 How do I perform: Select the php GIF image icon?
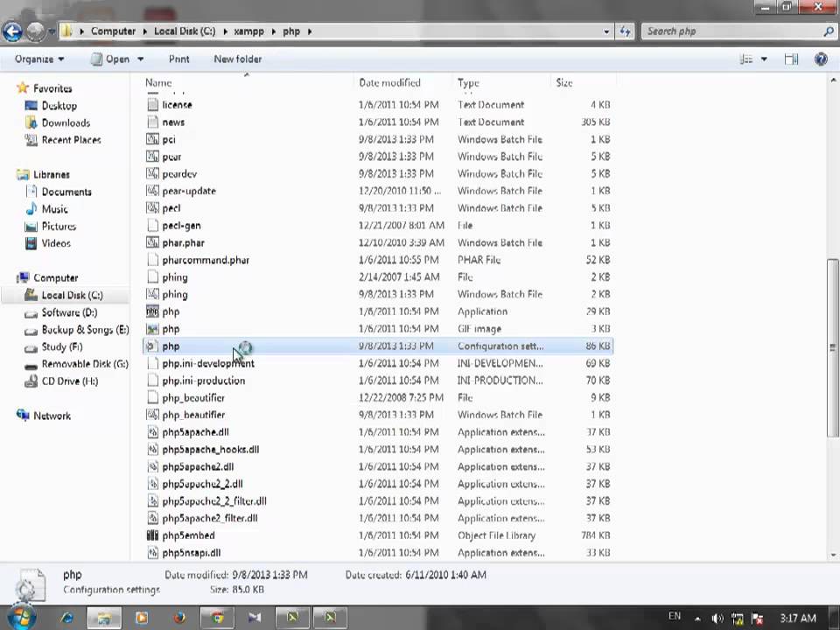point(152,328)
